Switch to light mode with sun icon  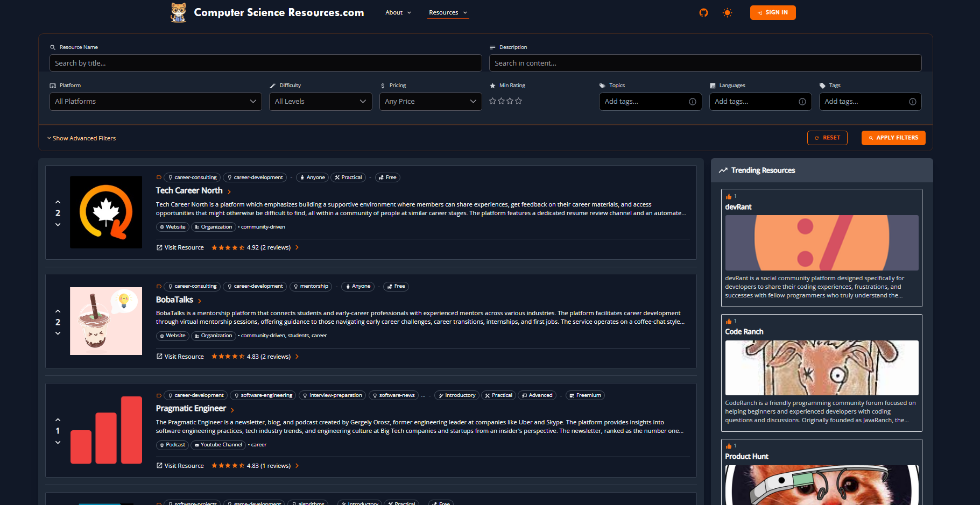coord(727,12)
